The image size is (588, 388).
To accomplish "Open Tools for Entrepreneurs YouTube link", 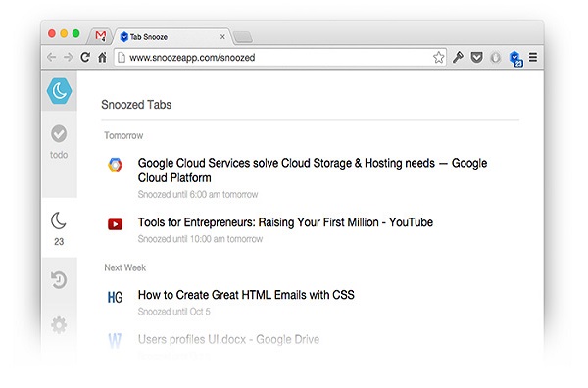I will click(285, 222).
